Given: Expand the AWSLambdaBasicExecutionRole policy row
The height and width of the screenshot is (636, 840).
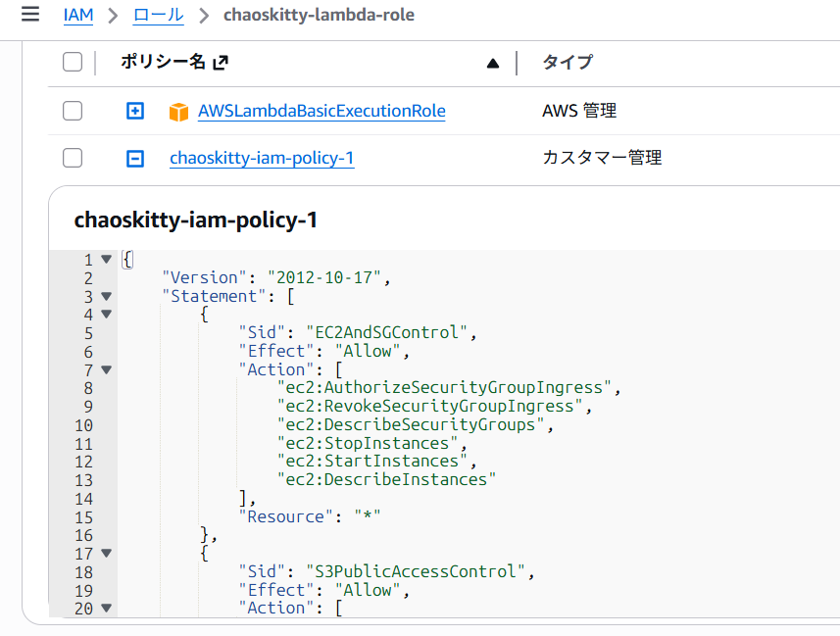Looking at the screenshot, I should (135, 111).
